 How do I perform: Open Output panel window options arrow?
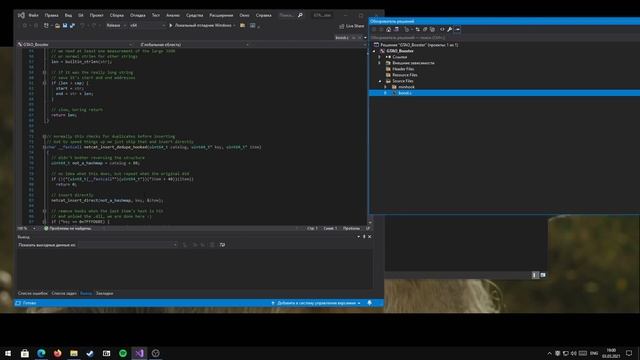pyautogui.click(x=358, y=237)
